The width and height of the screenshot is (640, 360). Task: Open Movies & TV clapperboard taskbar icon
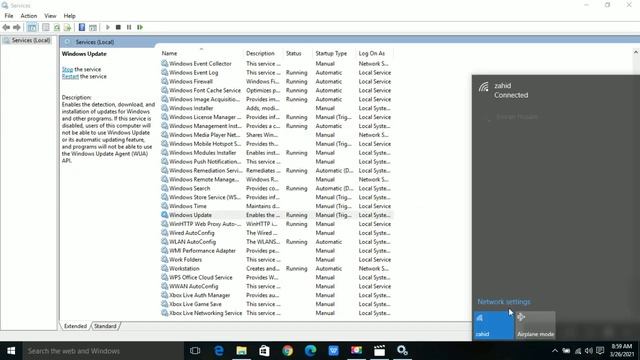coord(380,351)
